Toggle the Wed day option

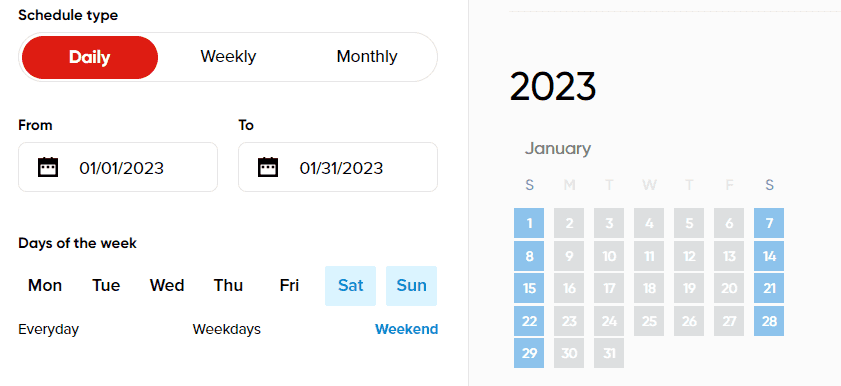click(167, 285)
